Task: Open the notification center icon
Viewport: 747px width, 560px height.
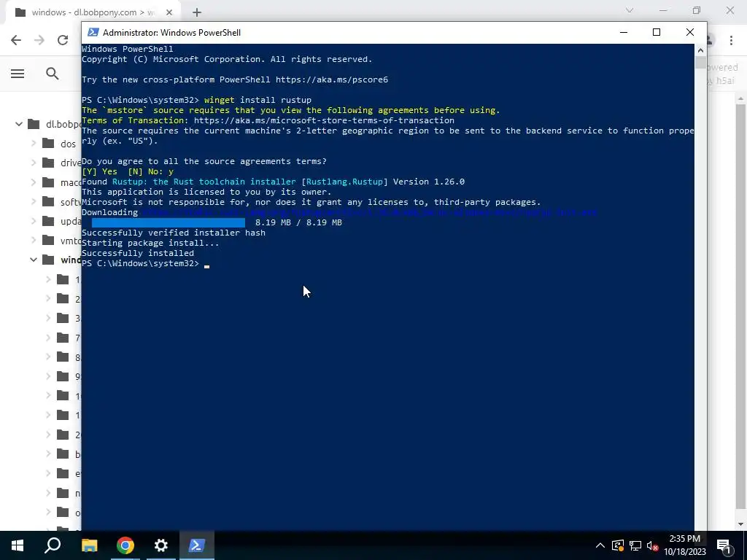Action: [x=724, y=545]
